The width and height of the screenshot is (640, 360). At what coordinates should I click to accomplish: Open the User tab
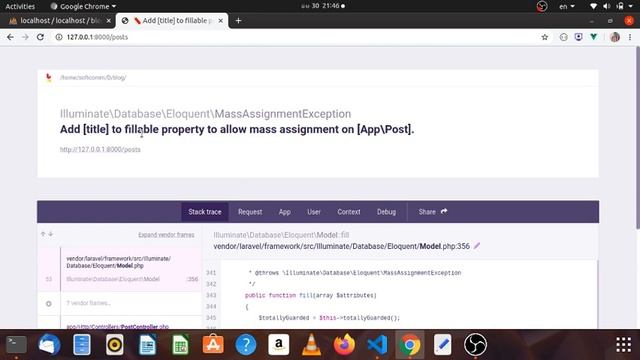[x=314, y=212]
